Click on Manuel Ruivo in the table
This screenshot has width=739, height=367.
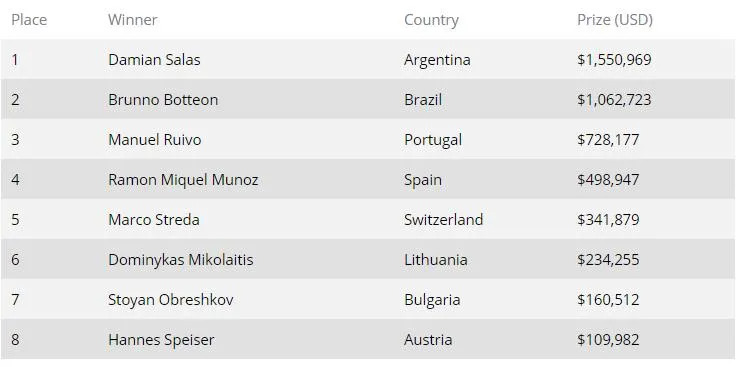(155, 140)
